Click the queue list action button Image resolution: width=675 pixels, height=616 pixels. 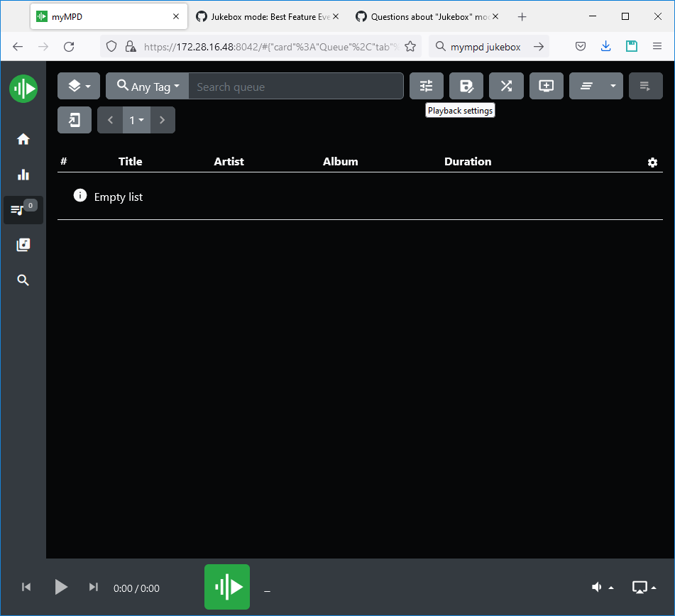pyautogui.click(x=586, y=86)
